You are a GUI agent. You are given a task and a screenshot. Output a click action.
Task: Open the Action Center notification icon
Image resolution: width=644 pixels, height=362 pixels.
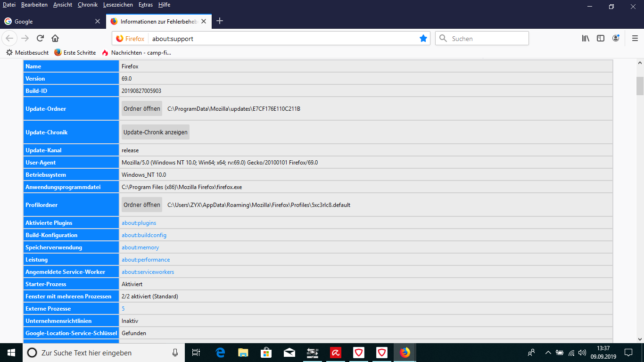tap(628, 353)
